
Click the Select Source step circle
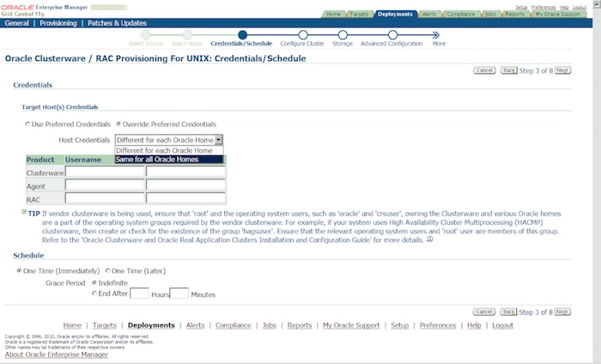[146, 35]
